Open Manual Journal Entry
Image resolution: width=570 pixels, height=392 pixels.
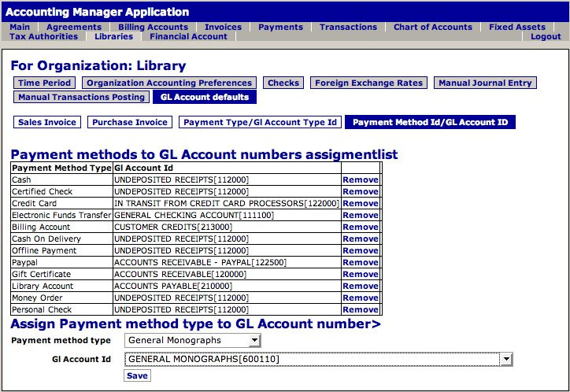point(485,83)
